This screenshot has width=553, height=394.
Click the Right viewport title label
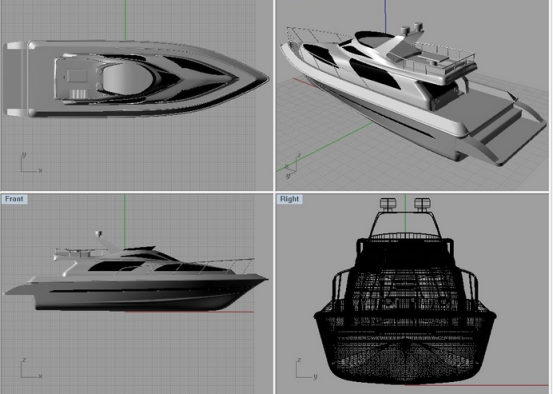coord(289,199)
